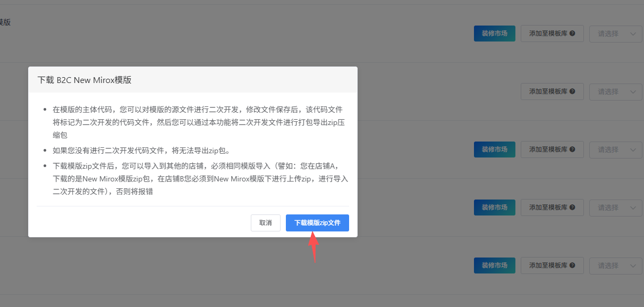Click the help icon in the topmost row
Viewport: 644px width, 307px height.
click(x=572, y=34)
